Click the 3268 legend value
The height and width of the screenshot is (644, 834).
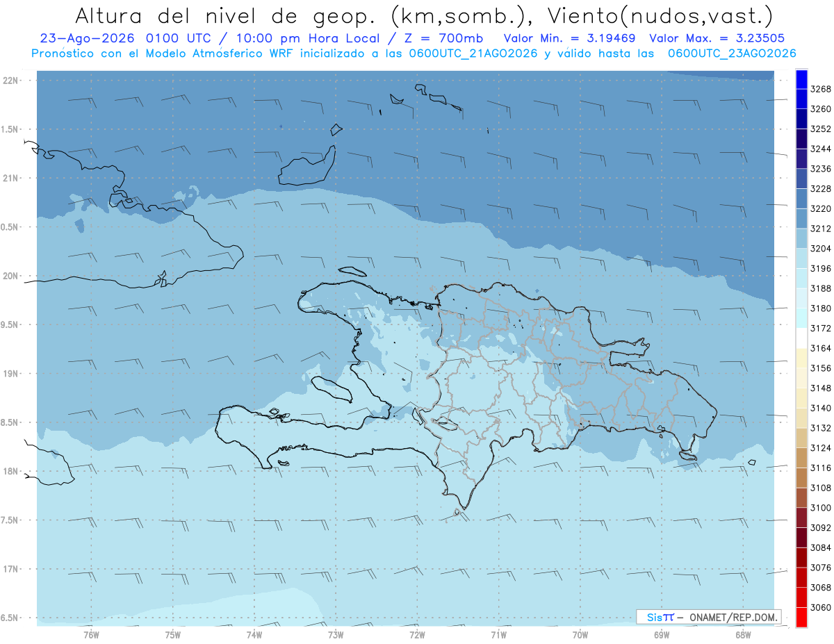pos(821,90)
